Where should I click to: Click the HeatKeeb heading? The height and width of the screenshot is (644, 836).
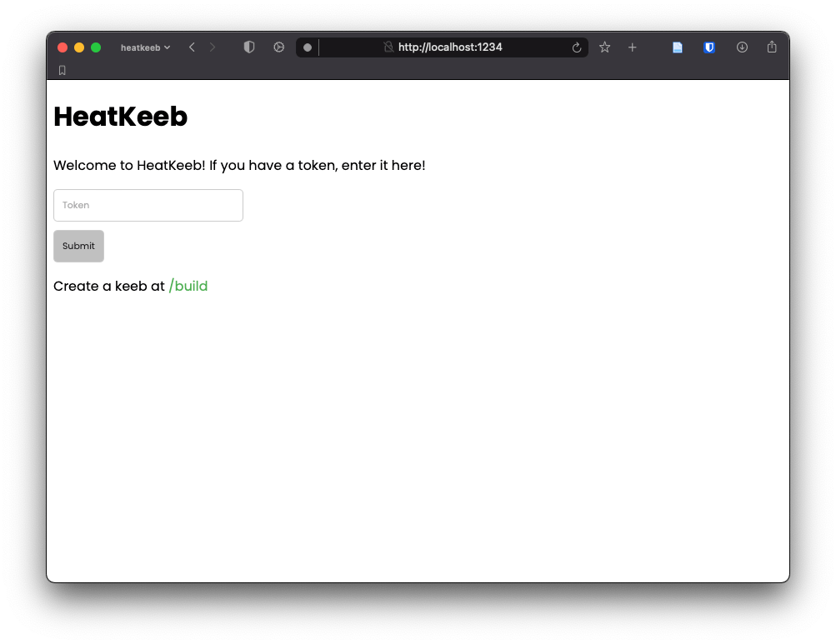coord(121,116)
